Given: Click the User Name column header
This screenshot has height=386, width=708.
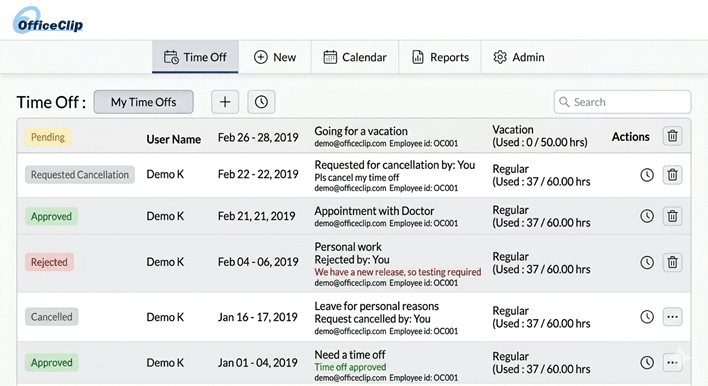Looking at the screenshot, I should click(173, 139).
